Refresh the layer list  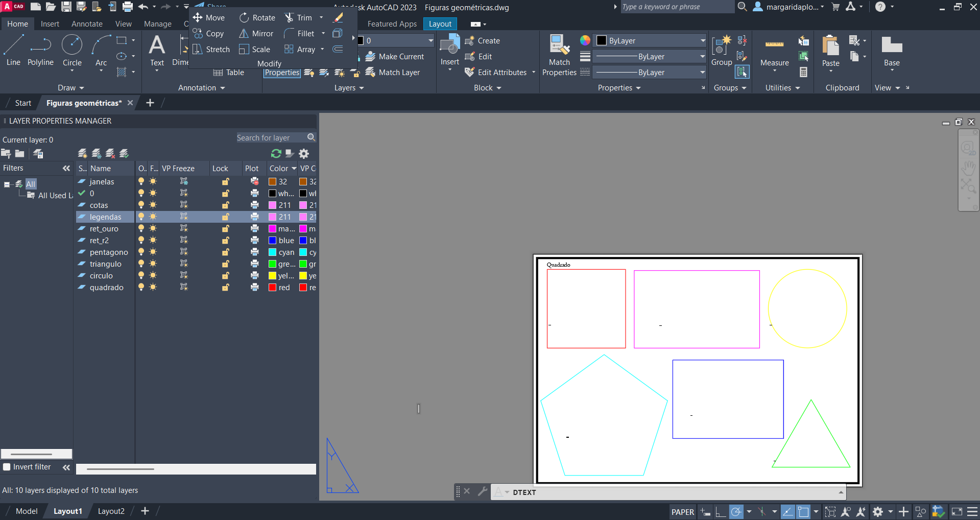[x=276, y=154]
